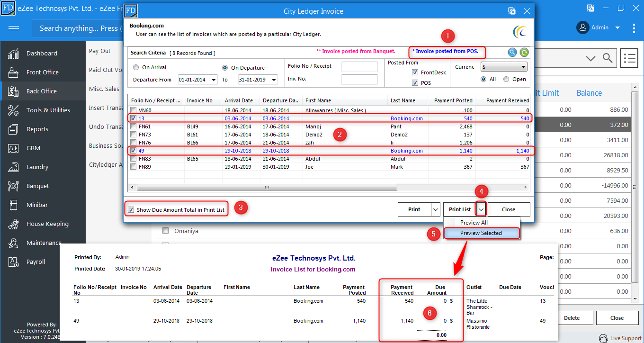Click the Inv. No. input field

[x=359, y=80]
